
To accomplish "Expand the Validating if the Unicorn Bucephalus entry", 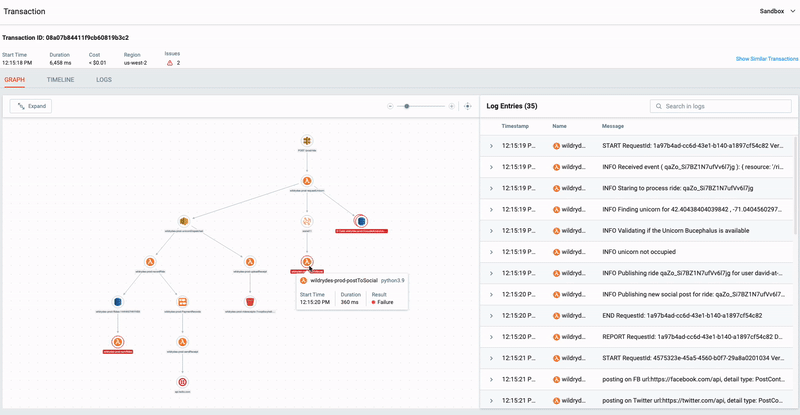I will [491, 231].
